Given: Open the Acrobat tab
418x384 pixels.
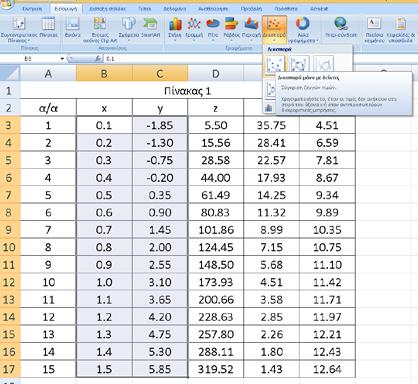Looking at the screenshot, I should (319, 9).
